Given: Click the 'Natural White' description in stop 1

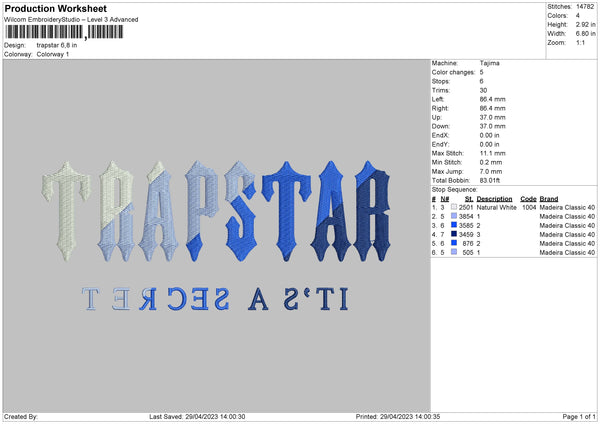Looking at the screenshot, I should [x=497, y=207].
